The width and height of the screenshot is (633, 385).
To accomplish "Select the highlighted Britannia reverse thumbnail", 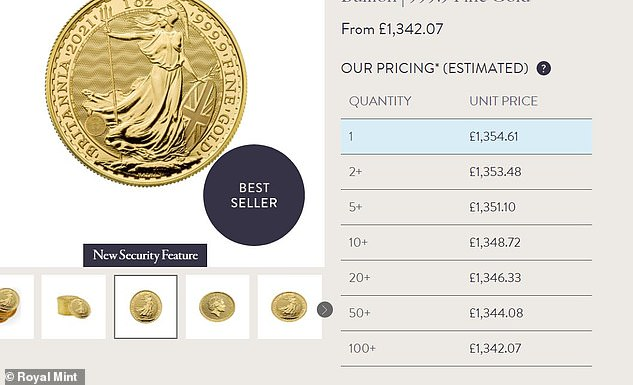I will tap(146, 307).
